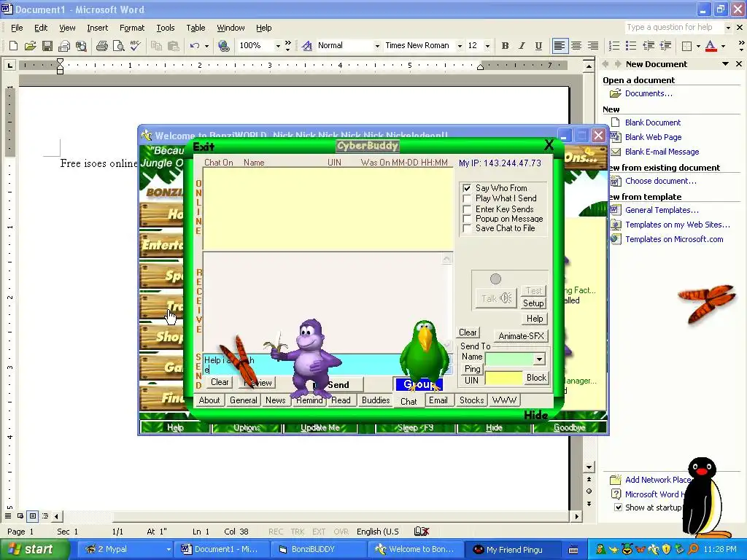Click the Open folder icon in Word toolbar
The width and height of the screenshot is (747, 560).
coord(30,46)
